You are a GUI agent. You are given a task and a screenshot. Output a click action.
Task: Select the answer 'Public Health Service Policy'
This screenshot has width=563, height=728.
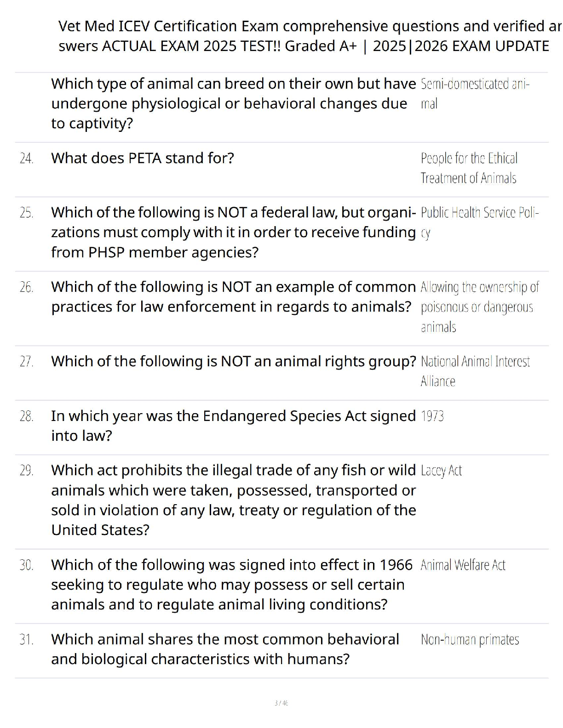[x=479, y=222]
